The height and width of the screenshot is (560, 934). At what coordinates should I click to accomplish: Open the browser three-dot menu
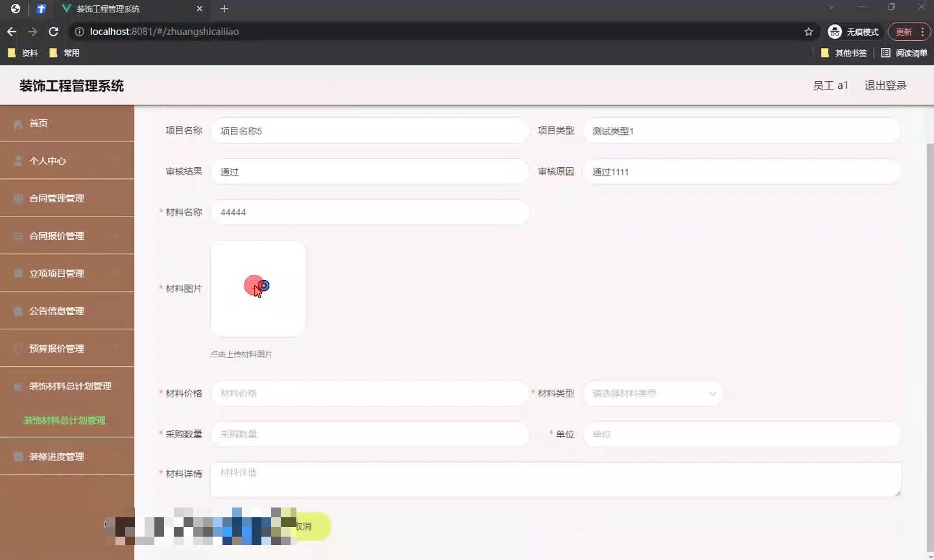click(924, 31)
